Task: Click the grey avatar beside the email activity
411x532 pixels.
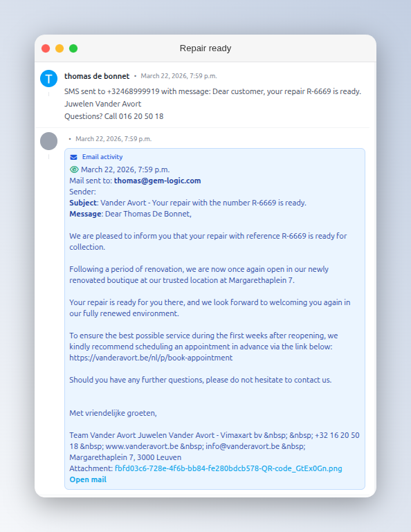Action: (49, 141)
